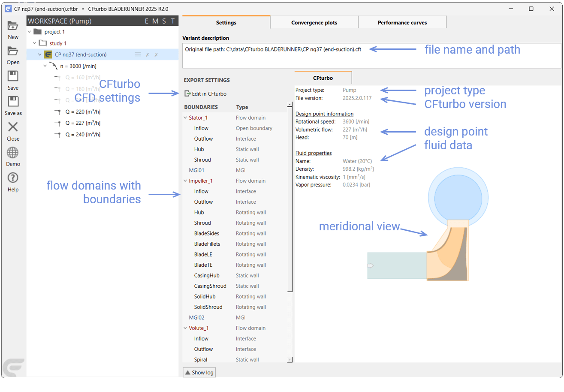
Task: Click the Show log button
Action: click(x=199, y=372)
